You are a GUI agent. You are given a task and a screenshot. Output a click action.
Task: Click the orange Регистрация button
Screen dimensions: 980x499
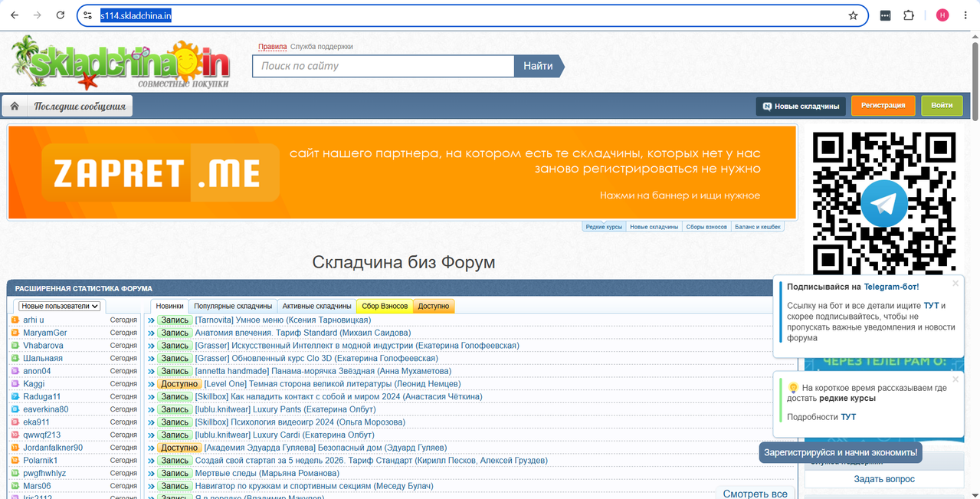[883, 106]
